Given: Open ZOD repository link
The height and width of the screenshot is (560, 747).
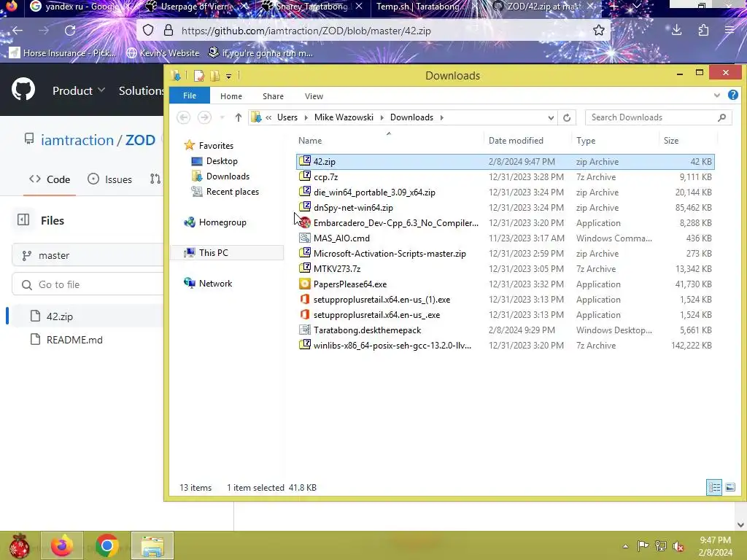Looking at the screenshot, I should point(140,140).
